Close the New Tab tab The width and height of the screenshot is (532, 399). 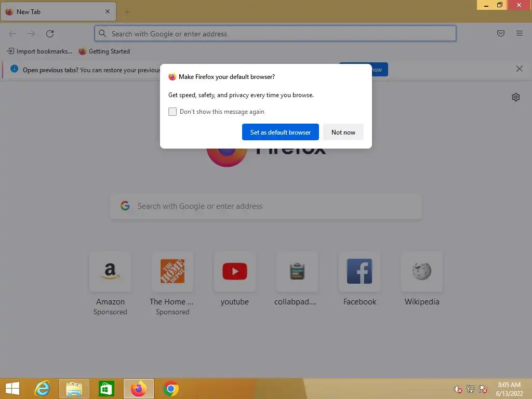click(x=107, y=11)
